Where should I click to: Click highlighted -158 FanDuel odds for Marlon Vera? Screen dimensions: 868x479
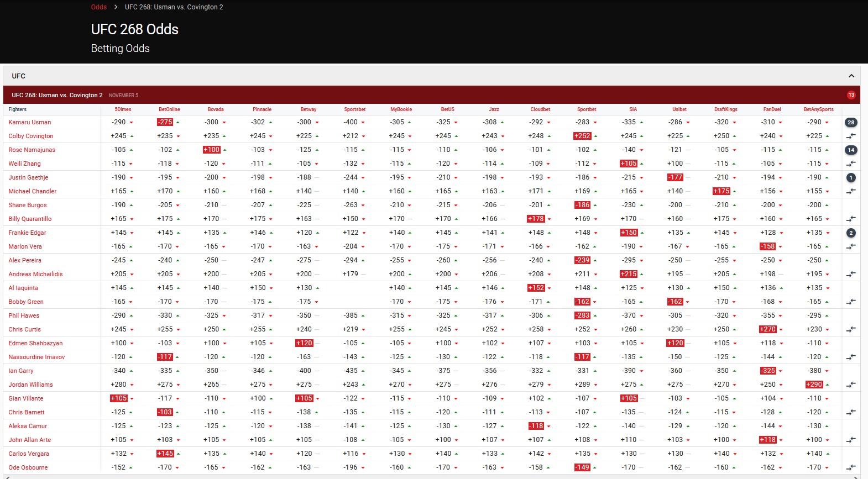click(x=768, y=246)
